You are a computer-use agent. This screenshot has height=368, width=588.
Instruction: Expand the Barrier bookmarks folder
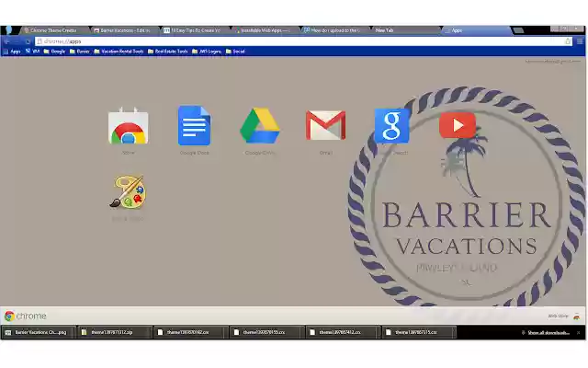point(80,52)
